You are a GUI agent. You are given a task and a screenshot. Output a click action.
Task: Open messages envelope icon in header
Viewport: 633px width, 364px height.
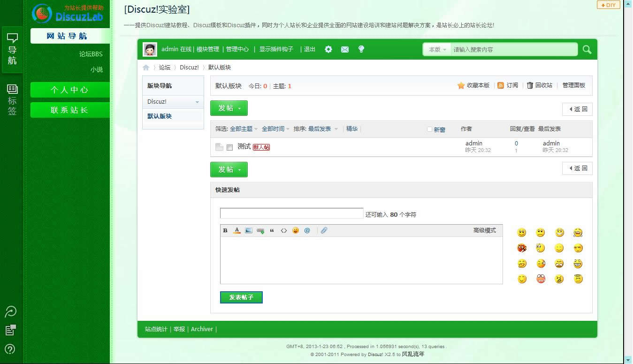[x=345, y=49]
